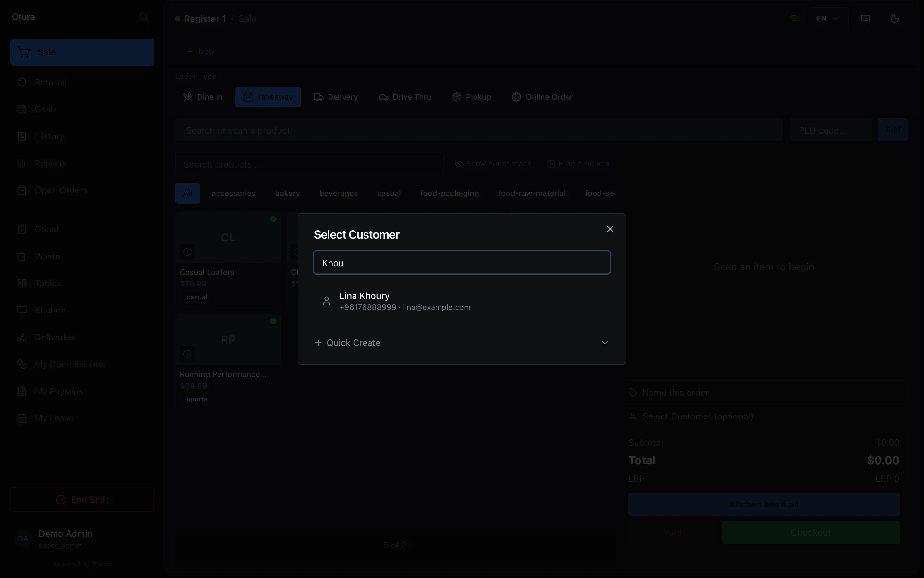Click the Kitchen monitor icon
Viewport: 924px width, 578px height.
(x=22, y=311)
